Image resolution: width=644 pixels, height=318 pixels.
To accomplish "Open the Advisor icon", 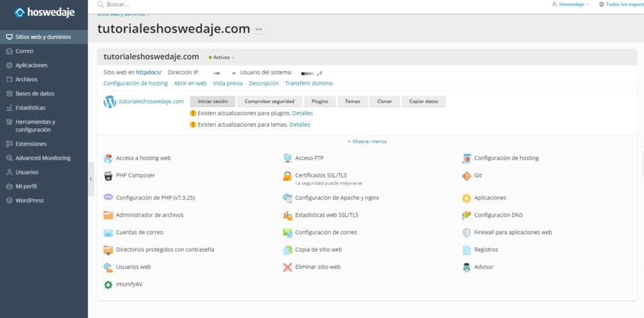I will pos(467,267).
